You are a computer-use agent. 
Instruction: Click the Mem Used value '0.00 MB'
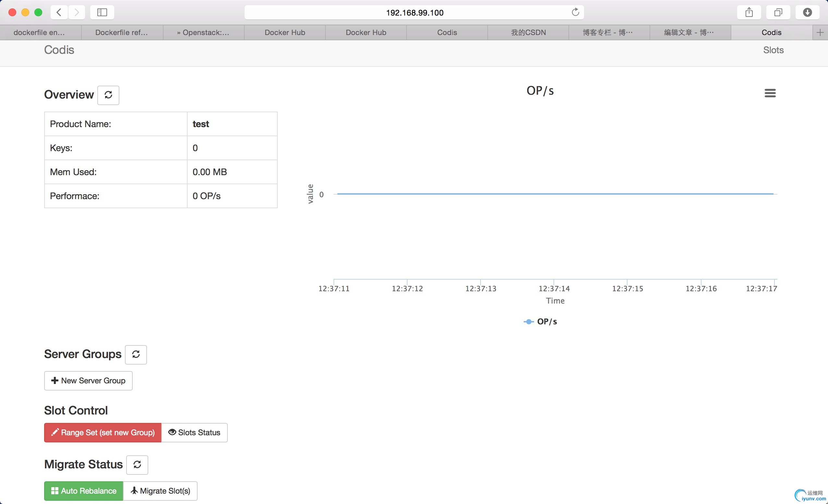point(210,172)
